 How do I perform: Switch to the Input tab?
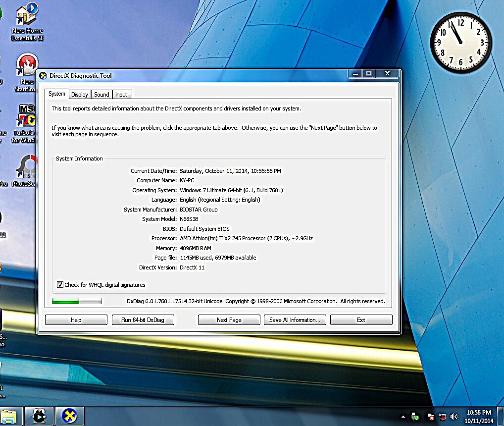[121, 95]
